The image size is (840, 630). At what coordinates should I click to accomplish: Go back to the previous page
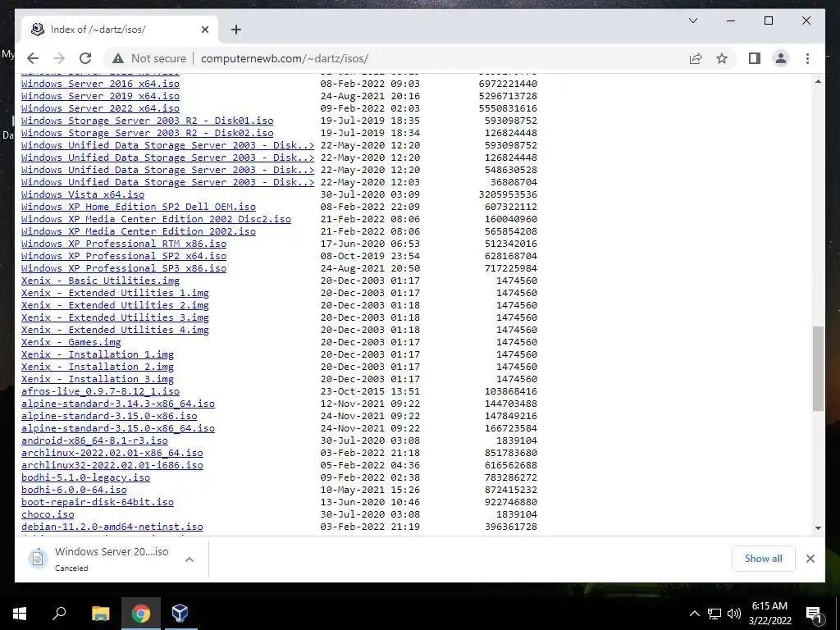(33, 58)
